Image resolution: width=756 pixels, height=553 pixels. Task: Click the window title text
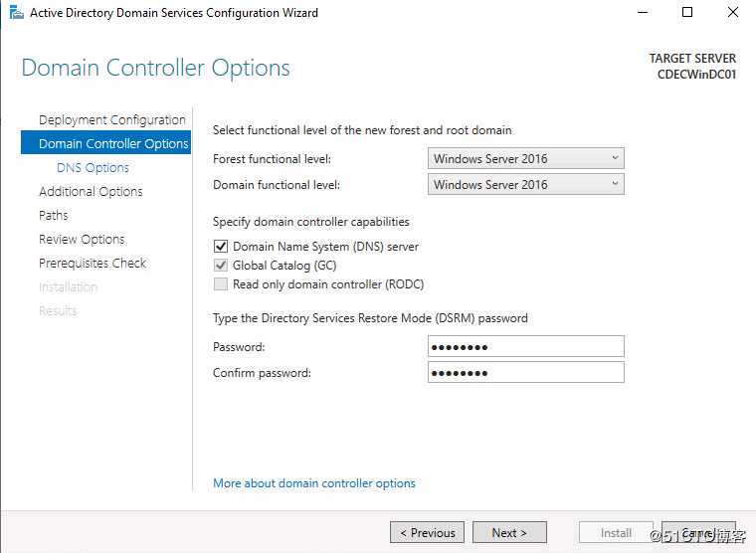pyautogui.click(x=174, y=13)
